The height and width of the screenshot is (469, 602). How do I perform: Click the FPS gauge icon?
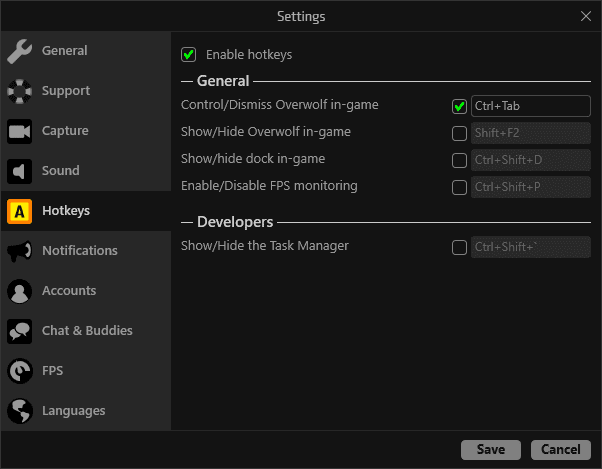pyautogui.click(x=19, y=371)
